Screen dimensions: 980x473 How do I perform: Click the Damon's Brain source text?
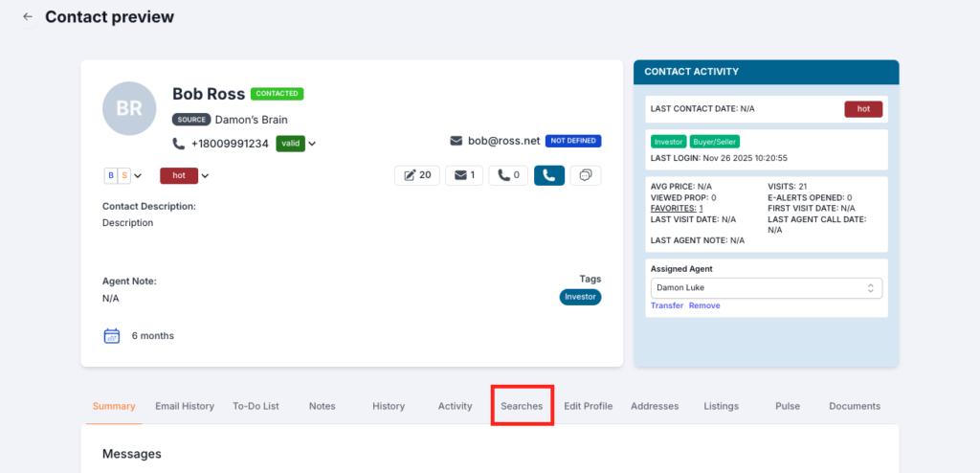(252, 120)
